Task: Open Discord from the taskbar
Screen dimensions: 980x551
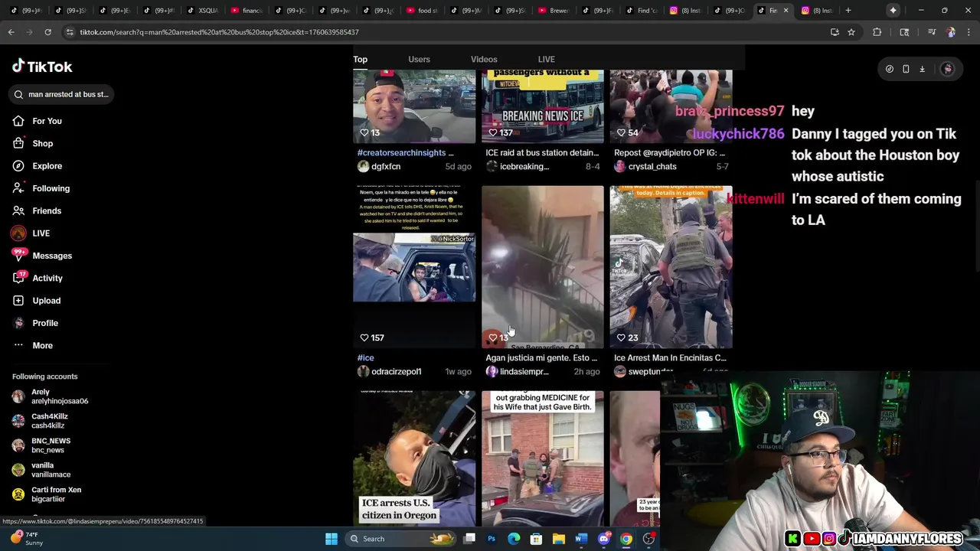Action: coord(604,539)
